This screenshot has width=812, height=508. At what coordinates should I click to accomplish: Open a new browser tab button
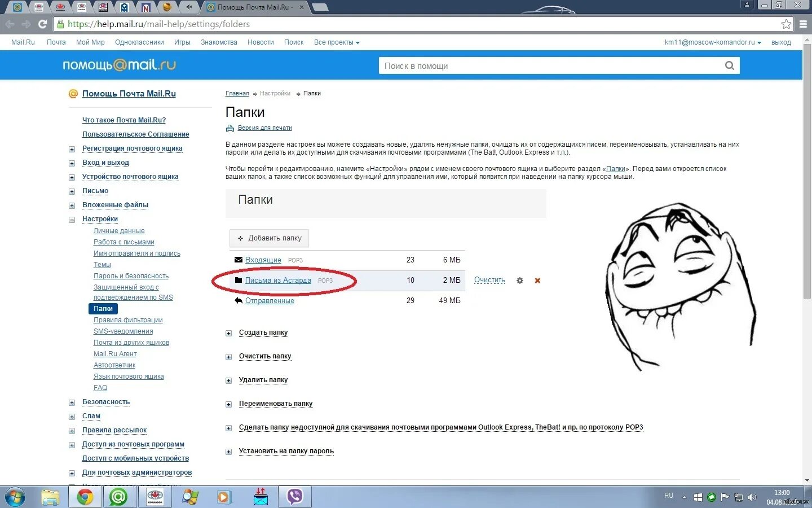(x=320, y=7)
